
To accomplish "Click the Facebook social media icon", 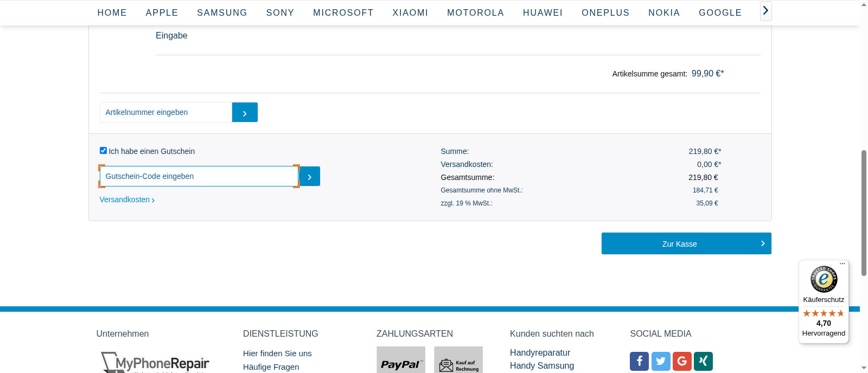I will (x=639, y=361).
